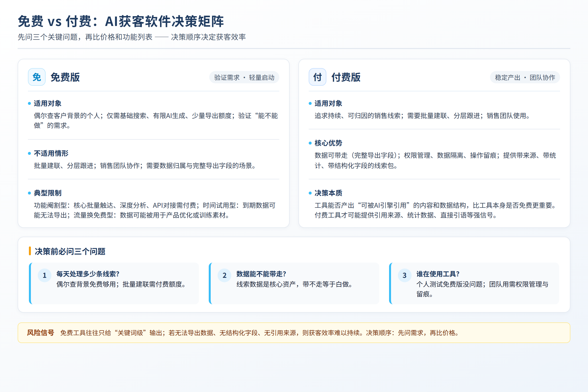The width and height of the screenshot is (588, 392).
Task: Click the 免费版 card heading
Action: click(x=65, y=77)
